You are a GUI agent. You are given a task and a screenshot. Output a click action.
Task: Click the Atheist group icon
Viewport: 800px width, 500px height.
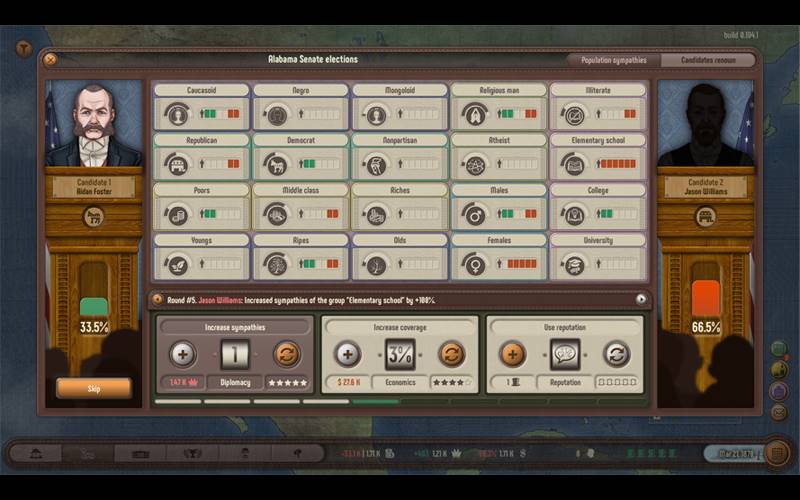(475, 164)
